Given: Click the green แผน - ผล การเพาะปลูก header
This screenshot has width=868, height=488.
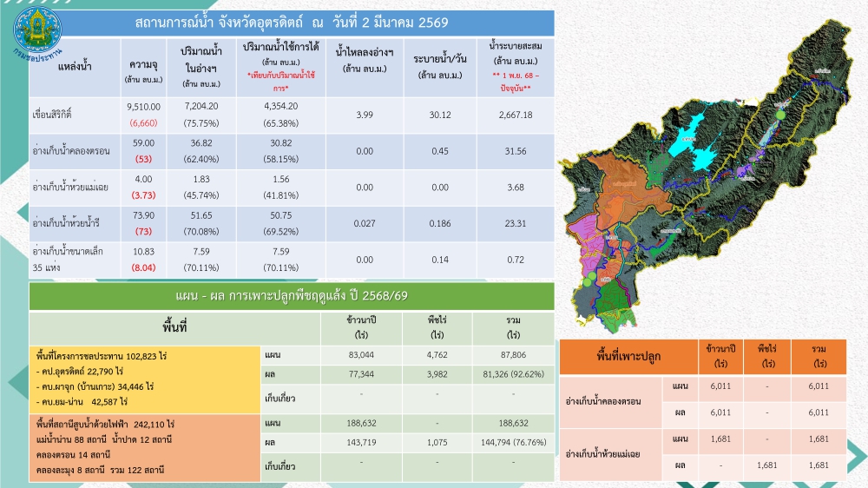Looking at the screenshot, I should [x=292, y=296].
